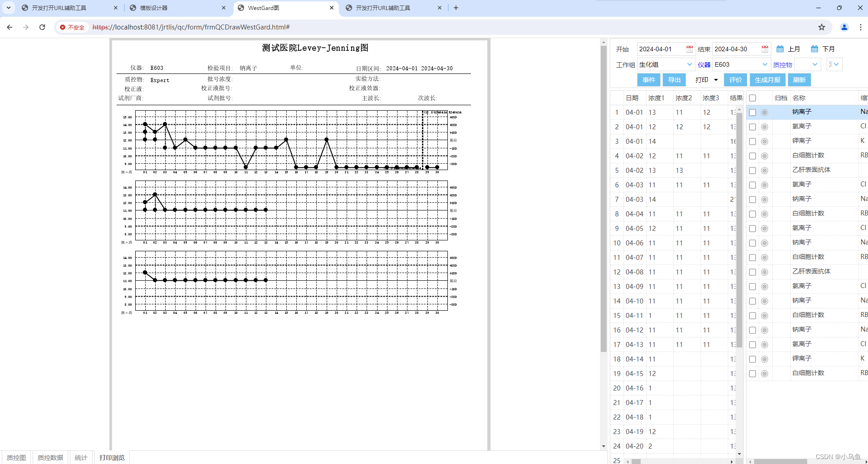The image size is (868, 464).
Task: Tick the checkbox for the first 白细胞计数 row
Action: coord(752,156)
